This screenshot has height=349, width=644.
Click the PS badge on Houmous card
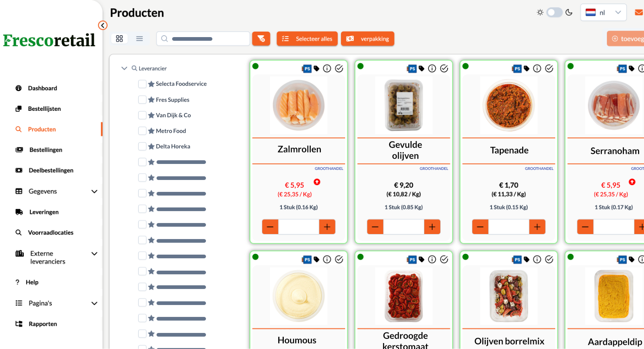coord(307,260)
